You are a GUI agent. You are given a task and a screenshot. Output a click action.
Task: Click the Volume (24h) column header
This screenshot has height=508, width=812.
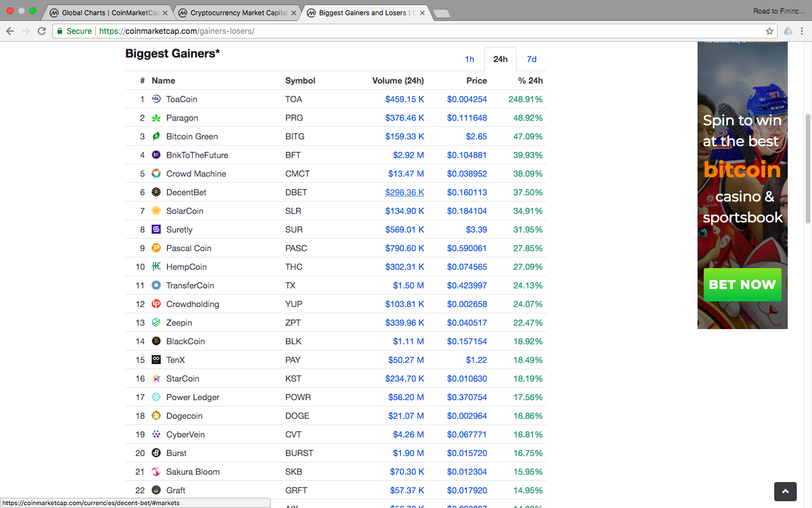click(398, 81)
